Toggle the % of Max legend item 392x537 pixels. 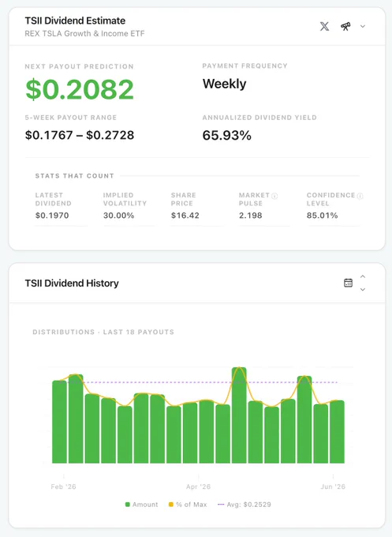pyautogui.click(x=188, y=505)
